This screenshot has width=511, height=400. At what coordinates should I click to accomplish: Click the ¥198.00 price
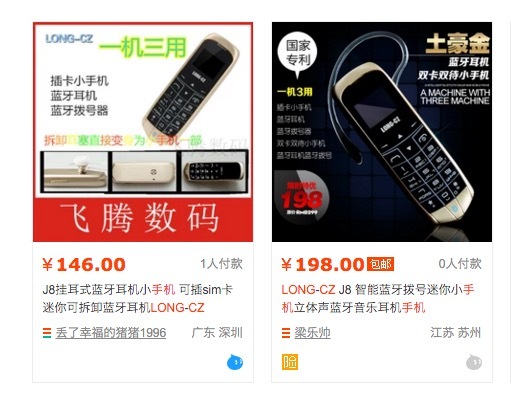[323, 265]
